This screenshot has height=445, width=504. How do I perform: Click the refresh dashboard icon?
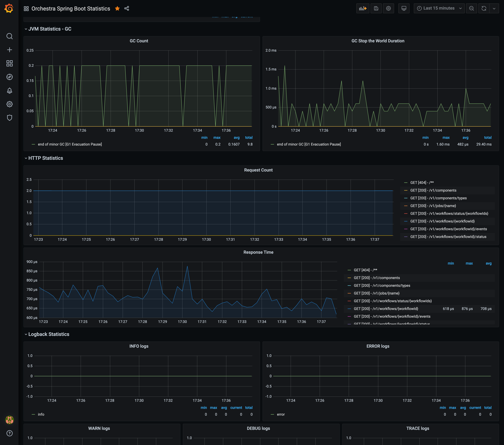484,8
